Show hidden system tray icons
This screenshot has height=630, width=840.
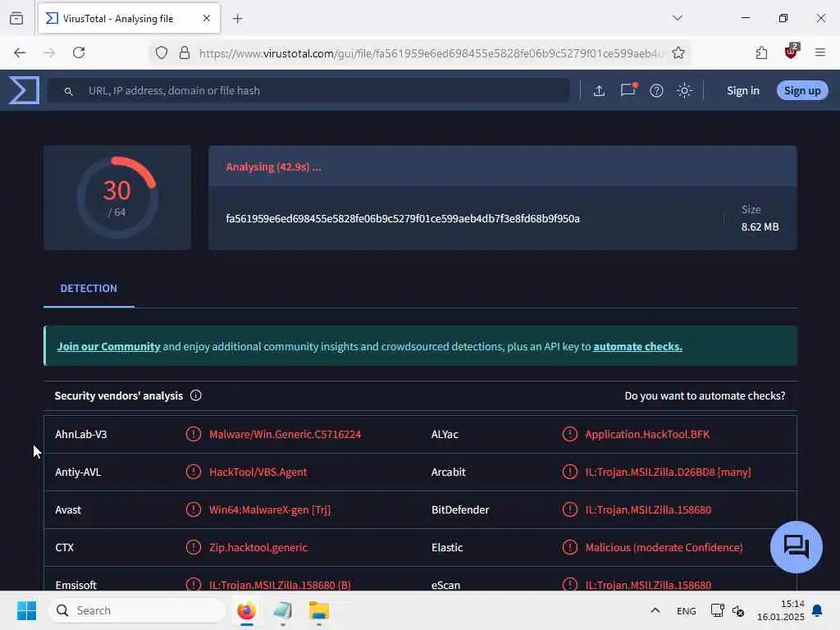(x=655, y=610)
